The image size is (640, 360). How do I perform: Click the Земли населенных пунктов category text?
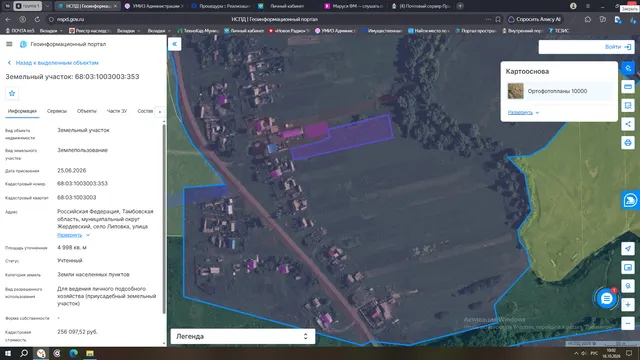pyautogui.click(x=93, y=275)
